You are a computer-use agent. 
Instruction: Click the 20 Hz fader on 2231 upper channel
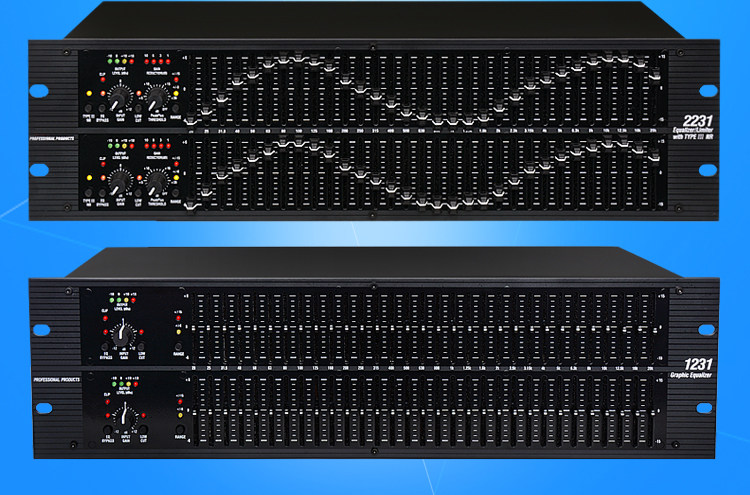pyautogui.click(x=190, y=120)
